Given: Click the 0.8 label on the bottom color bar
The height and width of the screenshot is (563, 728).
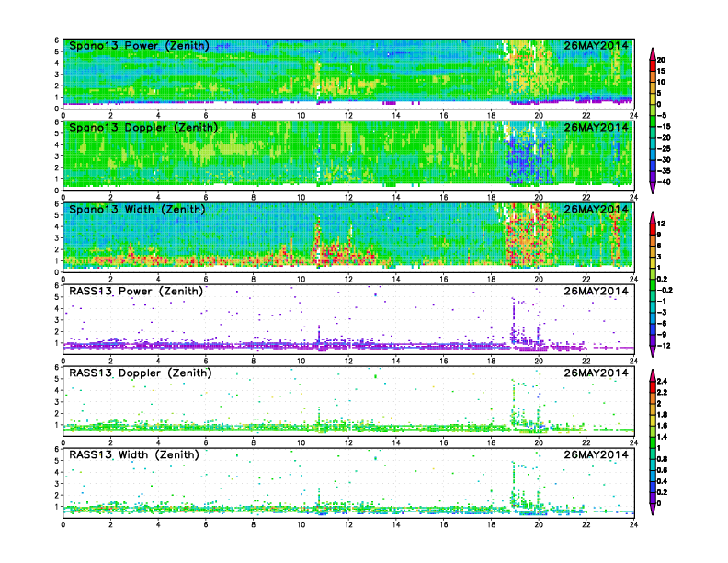Looking at the screenshot, I should click(663, 459).
